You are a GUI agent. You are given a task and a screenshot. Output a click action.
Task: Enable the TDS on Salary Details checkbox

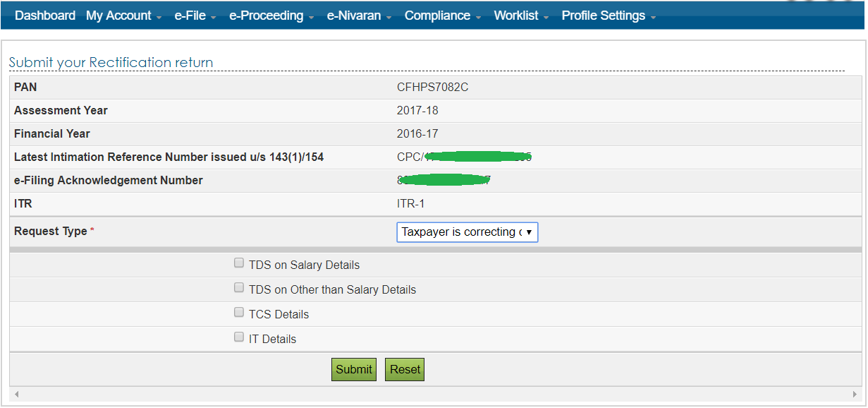238,262
